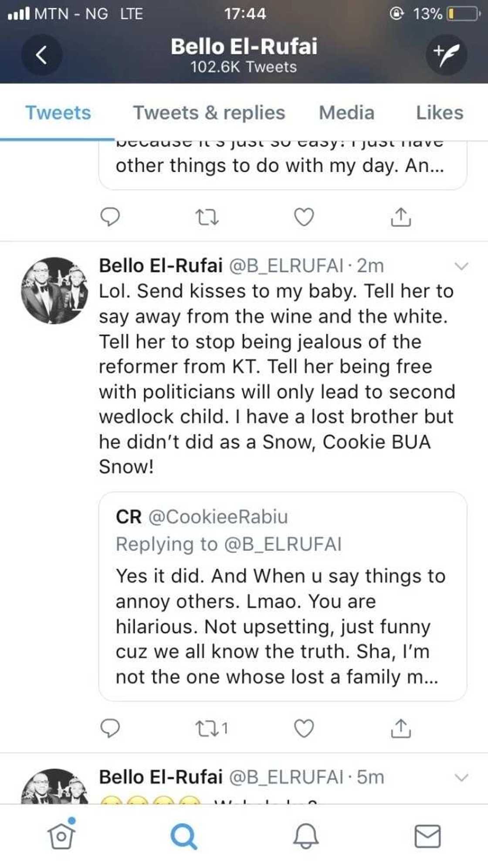Retweet the topmost partially visible tweet

click(x=207, y=217)
